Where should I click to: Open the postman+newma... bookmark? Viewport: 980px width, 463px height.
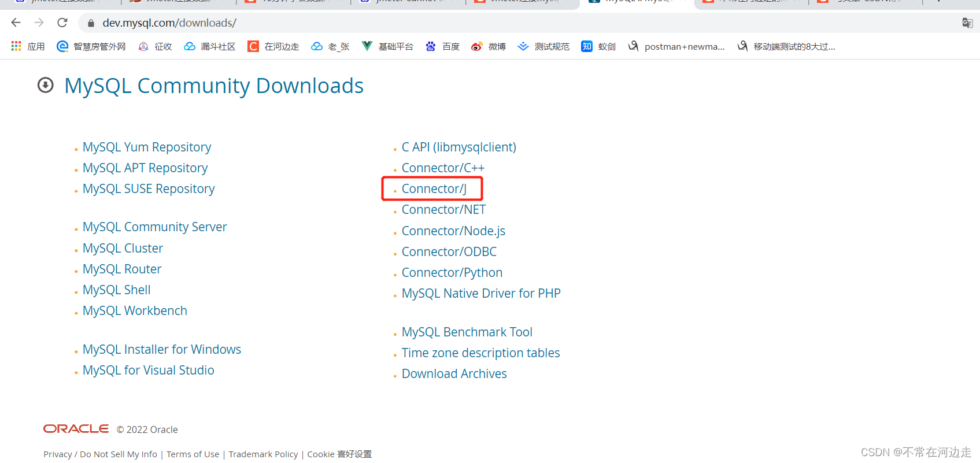676,46
